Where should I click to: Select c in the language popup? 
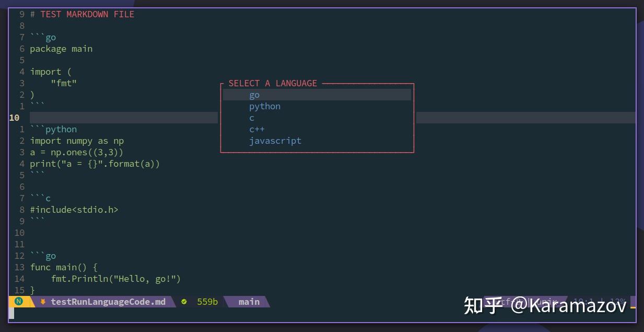point(252,118)
